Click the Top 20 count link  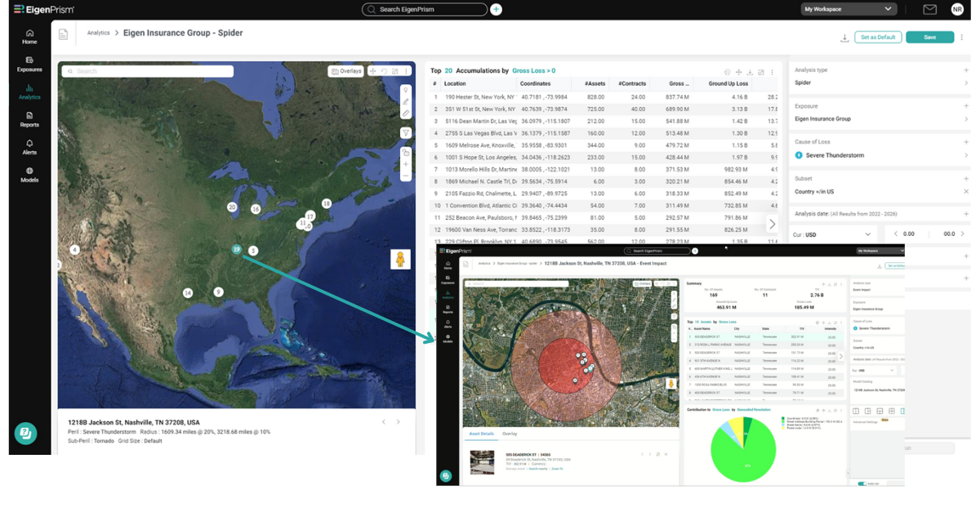[448, 71]
